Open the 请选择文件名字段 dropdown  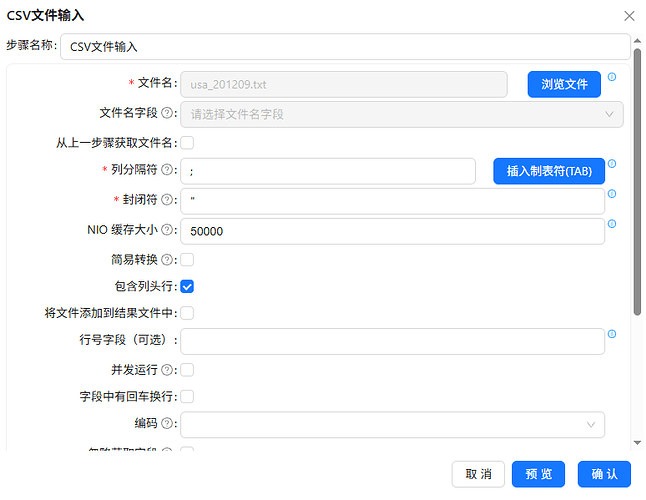(x=402, y=114)
